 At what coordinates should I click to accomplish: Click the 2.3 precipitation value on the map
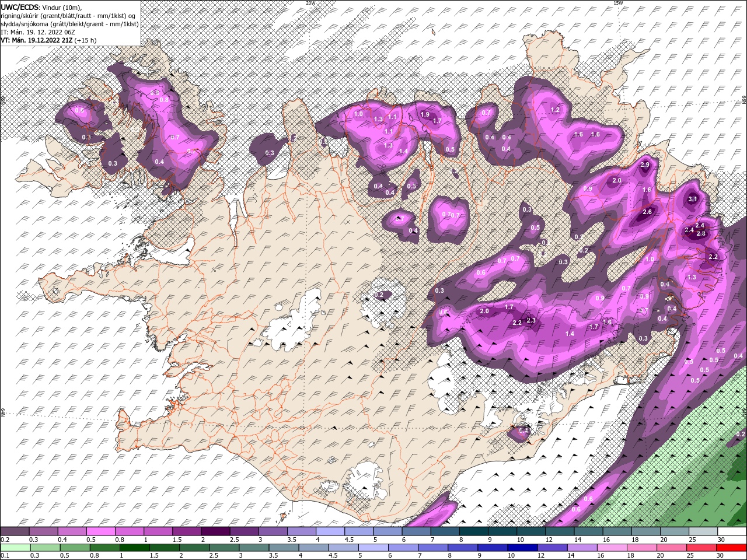(x=531, y=320)
